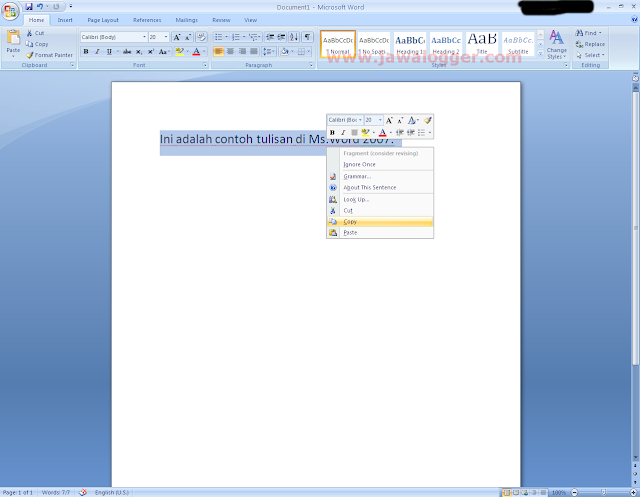This screenshot has width=640, height=497.
Task: Click the Office Button logo
Action: pyautogui.click(x=10, y=11)
